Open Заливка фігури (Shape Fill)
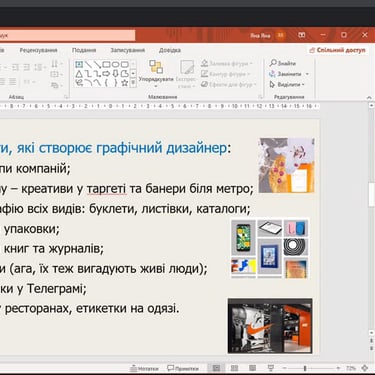Viewport: 375px width, 375px height. [226, 63]
